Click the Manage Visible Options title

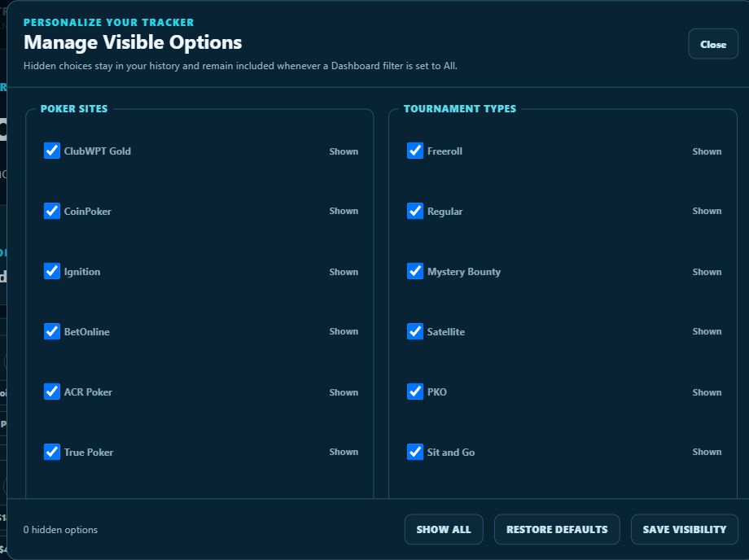click(x=133, y=42)
